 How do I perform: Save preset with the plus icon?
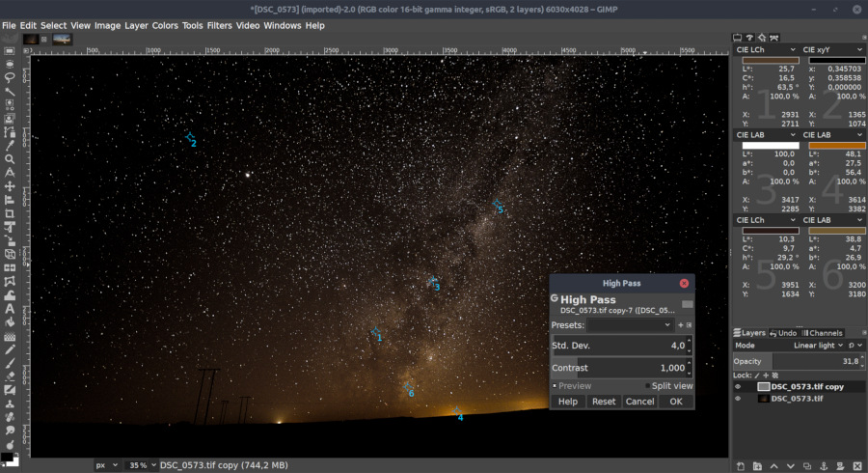680,325
